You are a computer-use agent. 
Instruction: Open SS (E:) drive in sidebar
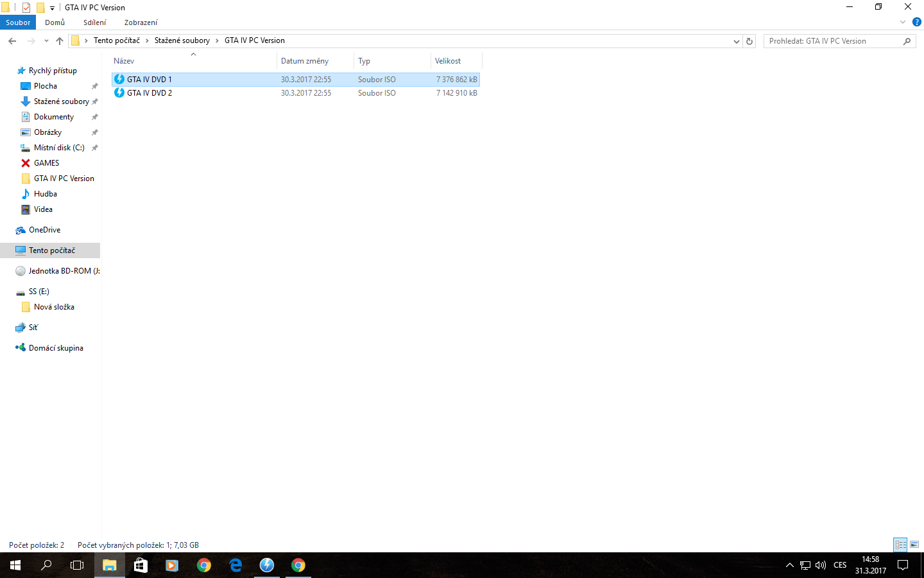coord(38,292)
